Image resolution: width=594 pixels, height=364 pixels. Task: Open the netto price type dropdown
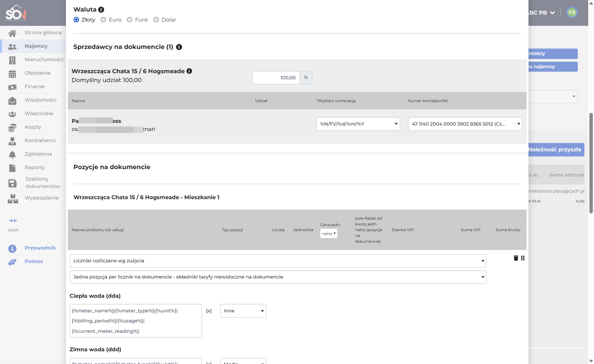pos(329,233)
